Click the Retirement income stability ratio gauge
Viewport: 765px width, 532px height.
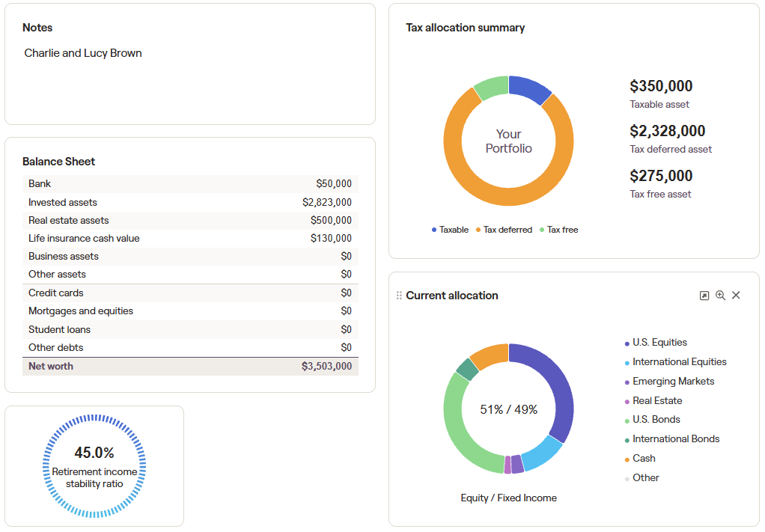94,467
